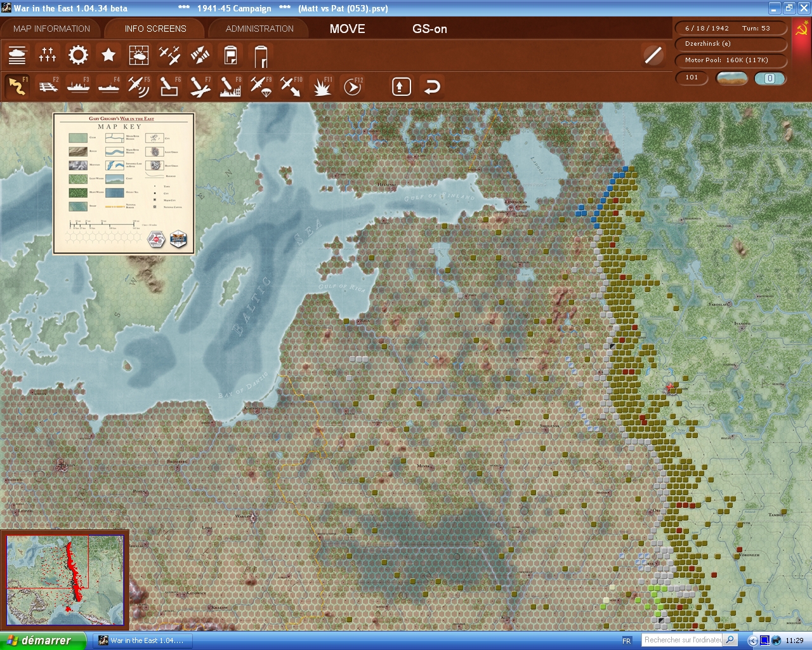The height and width of the screenshot is (650, 812).
Task: Click the up-arrow box icon
Action: (401, 86)
